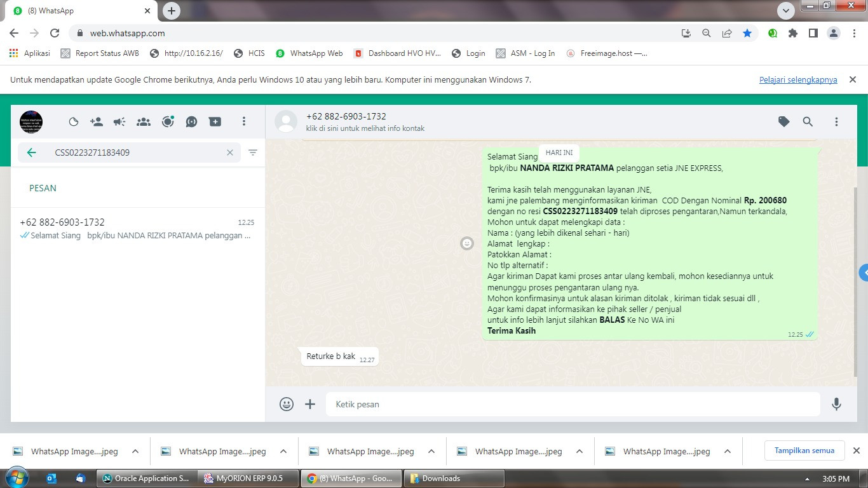The height and width of the screenshot is (488, 868).
Task: Open the ASM - Log In bookmark
Action: coord(526,53)
